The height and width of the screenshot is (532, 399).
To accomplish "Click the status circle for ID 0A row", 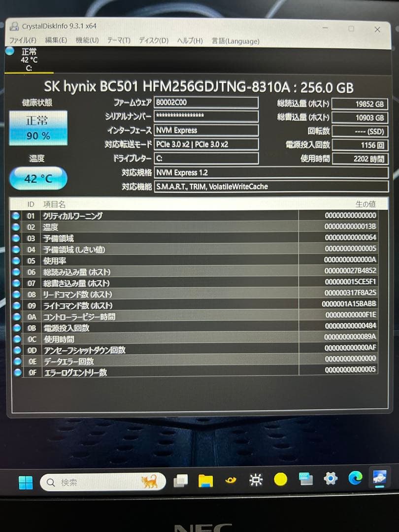I will 17,317.
